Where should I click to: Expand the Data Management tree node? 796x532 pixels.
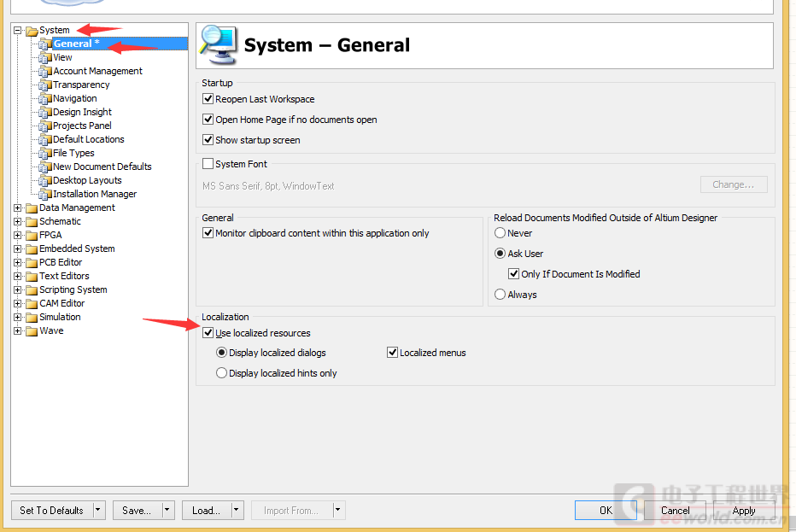point(18,208)
